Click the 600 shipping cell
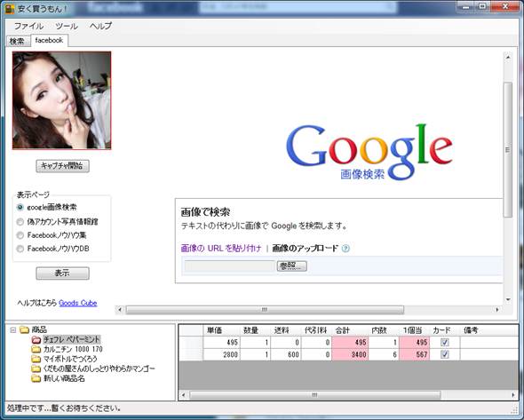 (x=286, y=354)
